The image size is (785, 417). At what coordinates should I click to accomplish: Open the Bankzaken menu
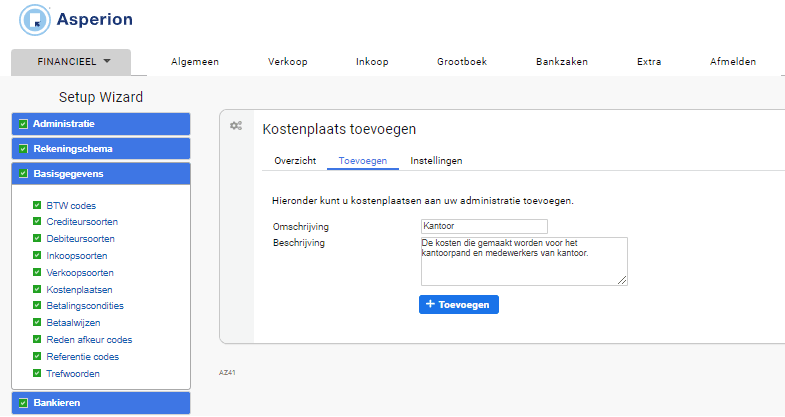click(562, 62)
